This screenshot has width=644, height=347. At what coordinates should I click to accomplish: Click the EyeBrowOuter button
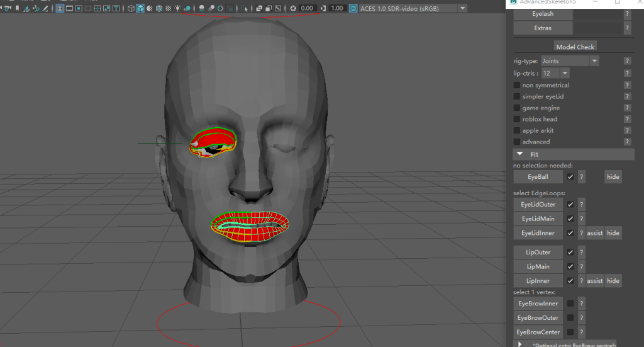click(x=538, y=318)
